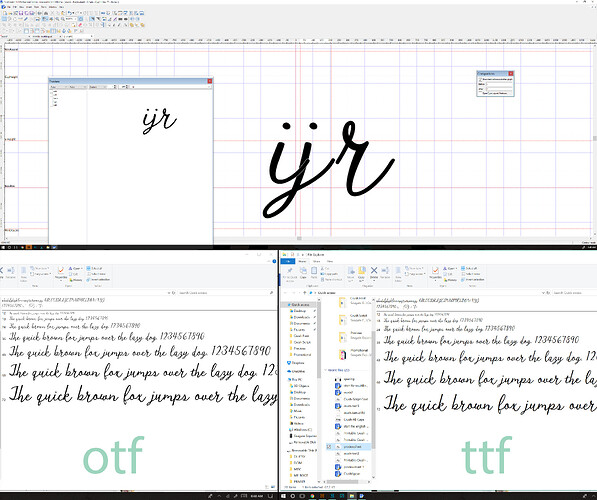Image resolution: width=597 pixels, height=500 pixels.
Task: Click the Undo icon in FontCreator toolbar
Action: click(70, 13)
